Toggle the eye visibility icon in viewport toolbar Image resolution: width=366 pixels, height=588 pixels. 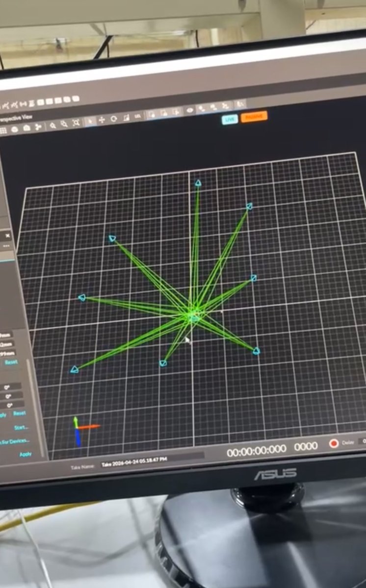(x=190, y=110)
